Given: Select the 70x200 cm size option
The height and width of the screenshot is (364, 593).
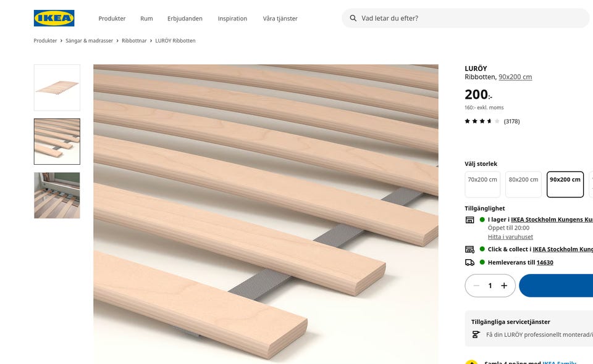Looking at the screenshot, I should pyautogui.click(x=482, y=184).
